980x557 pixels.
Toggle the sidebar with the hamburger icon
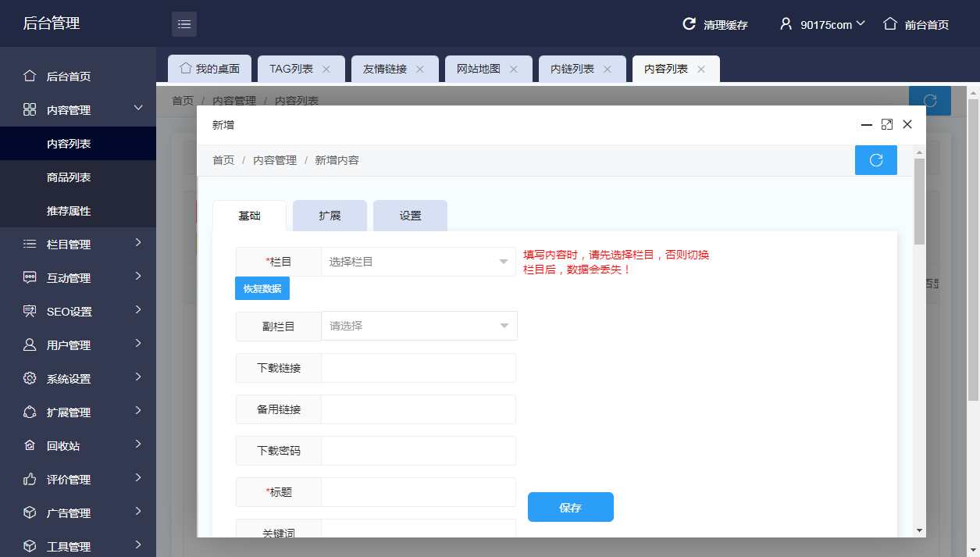(184, 23)
